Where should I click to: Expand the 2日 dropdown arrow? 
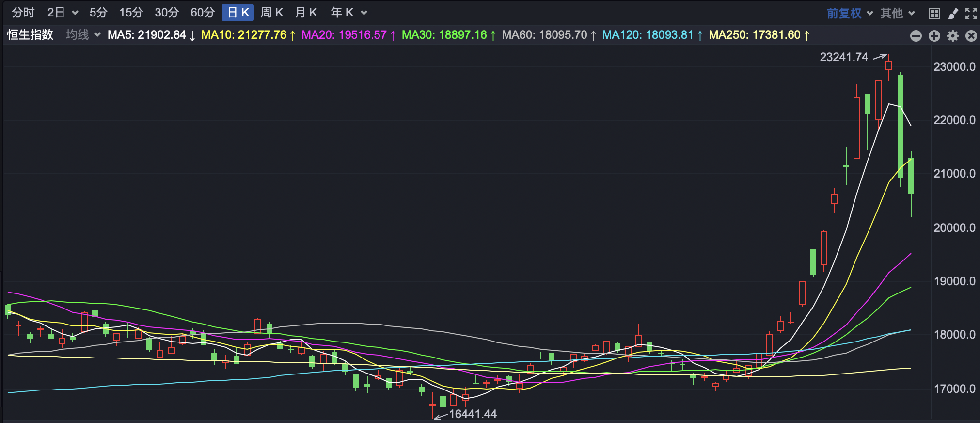tap(75, 13)
